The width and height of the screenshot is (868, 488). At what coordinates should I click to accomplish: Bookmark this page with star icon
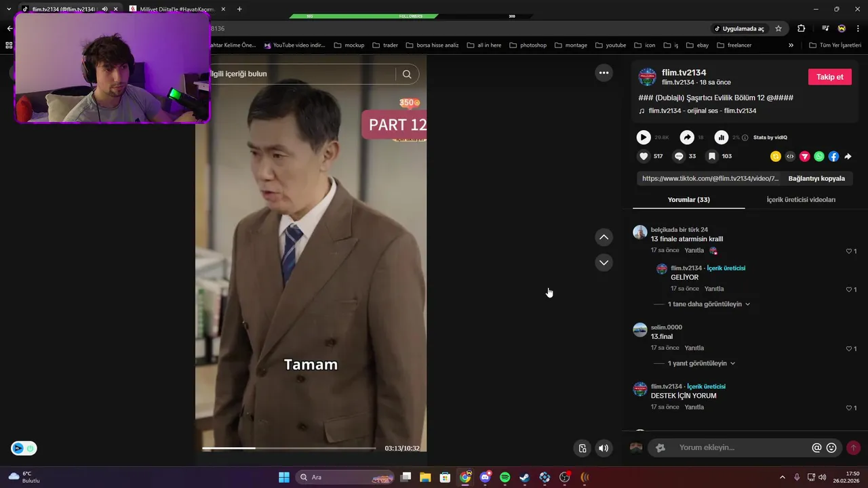coord(778,28)
